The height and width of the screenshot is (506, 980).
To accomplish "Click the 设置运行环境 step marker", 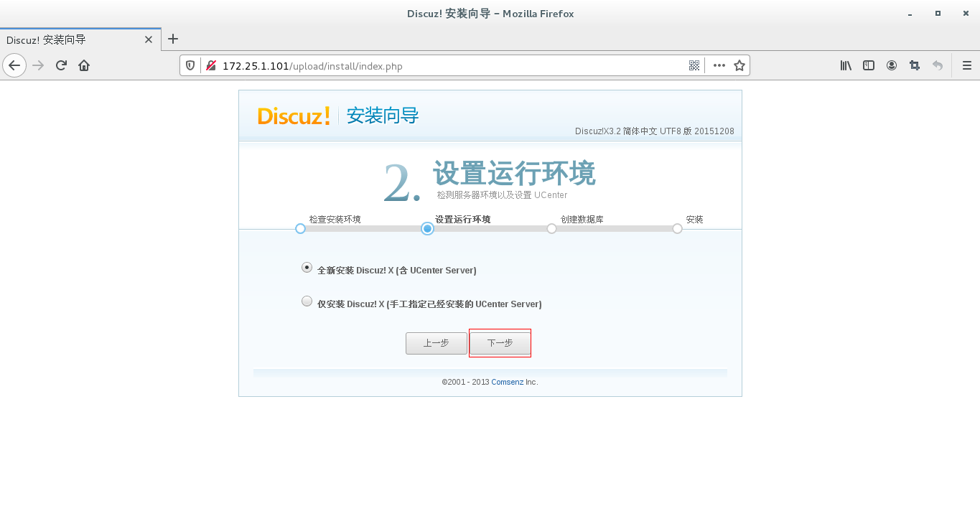I will (427, 228).
